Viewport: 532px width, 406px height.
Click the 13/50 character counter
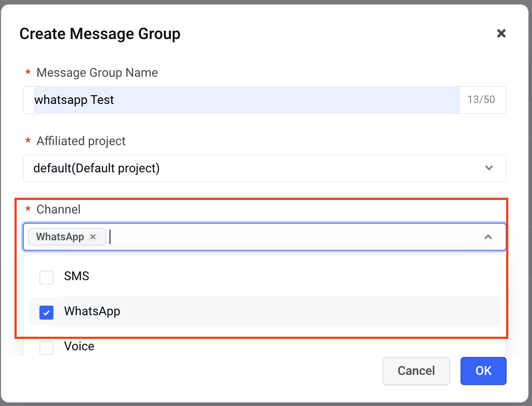tap(481, 100)
